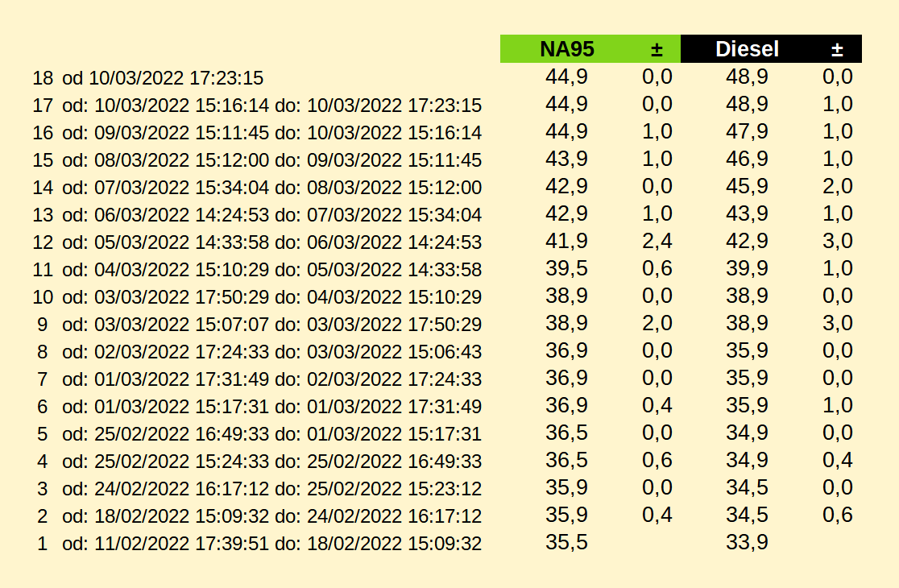
Task: Click row 10 date range text
Action: (x=271, y=297)
